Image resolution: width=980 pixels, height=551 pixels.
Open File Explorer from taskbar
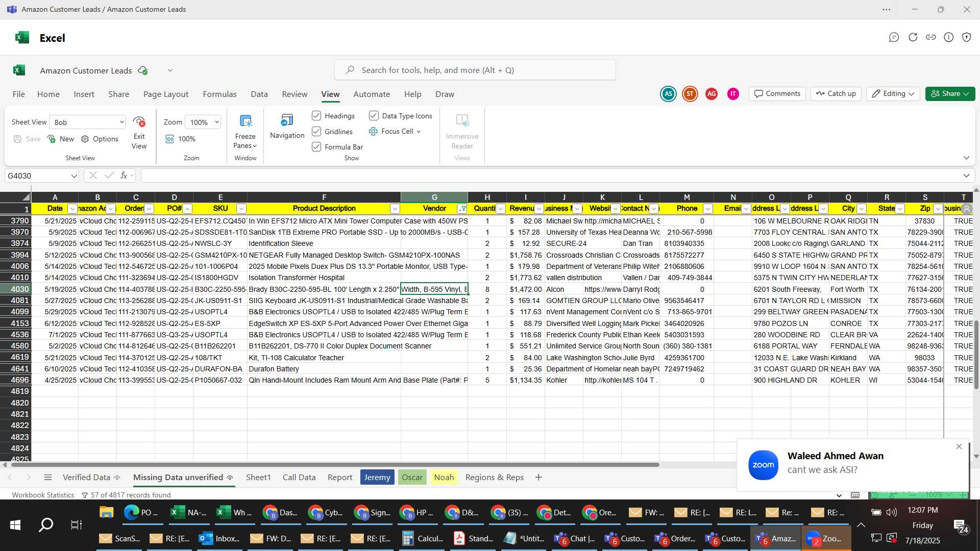coord(106,512)
